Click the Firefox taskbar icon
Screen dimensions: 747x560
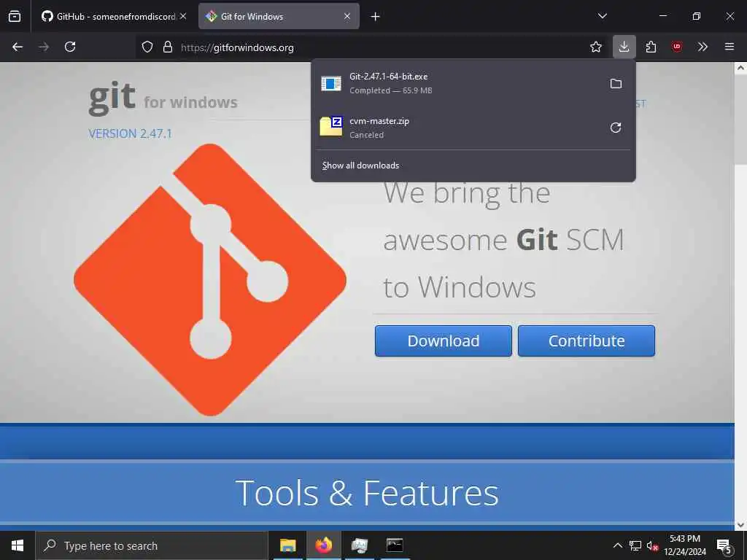[324, 545]
